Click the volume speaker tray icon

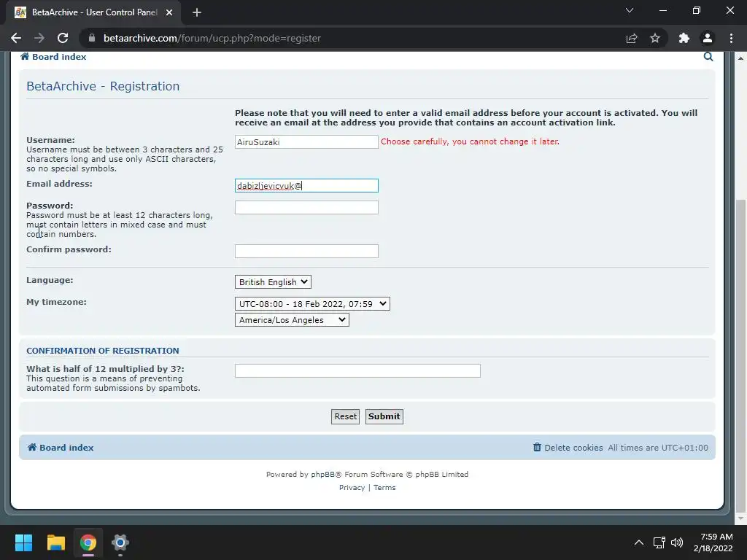(676, 542)
